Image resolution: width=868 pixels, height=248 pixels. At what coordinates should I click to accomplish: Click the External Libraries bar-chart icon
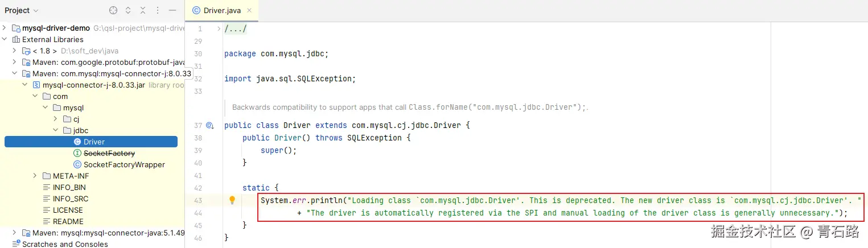tap(16, 39)
